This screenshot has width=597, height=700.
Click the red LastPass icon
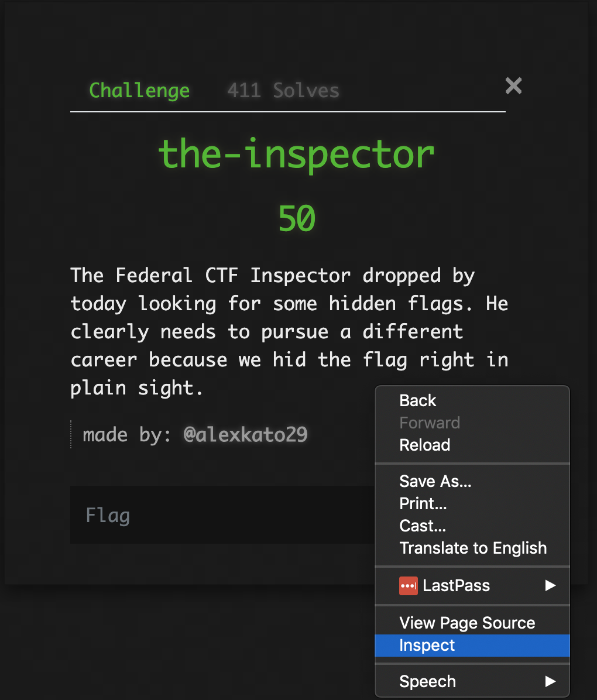408,585
